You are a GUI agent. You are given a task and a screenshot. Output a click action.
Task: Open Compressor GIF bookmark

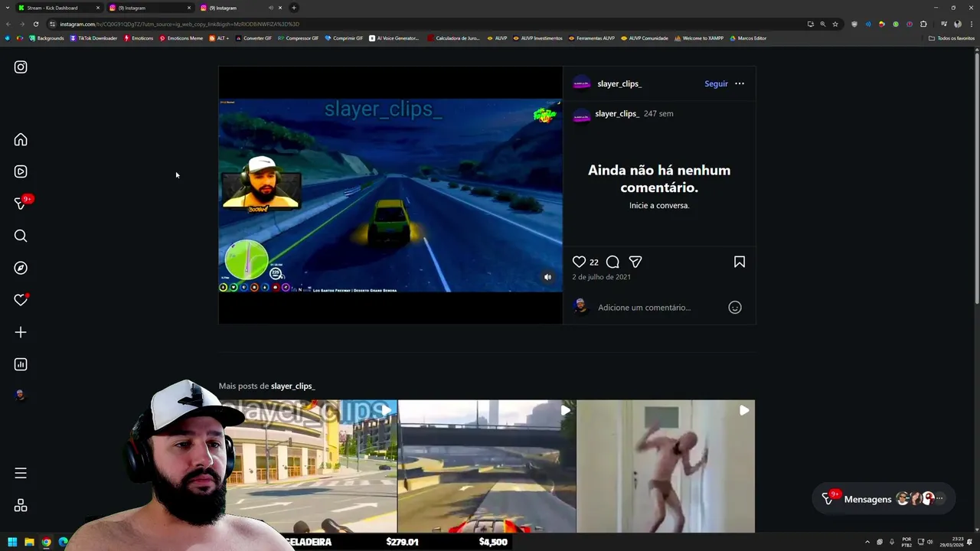[299, 38]
